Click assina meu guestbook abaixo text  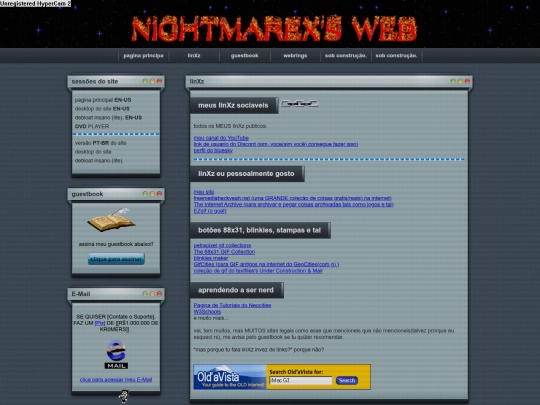(x=116, y=244)
